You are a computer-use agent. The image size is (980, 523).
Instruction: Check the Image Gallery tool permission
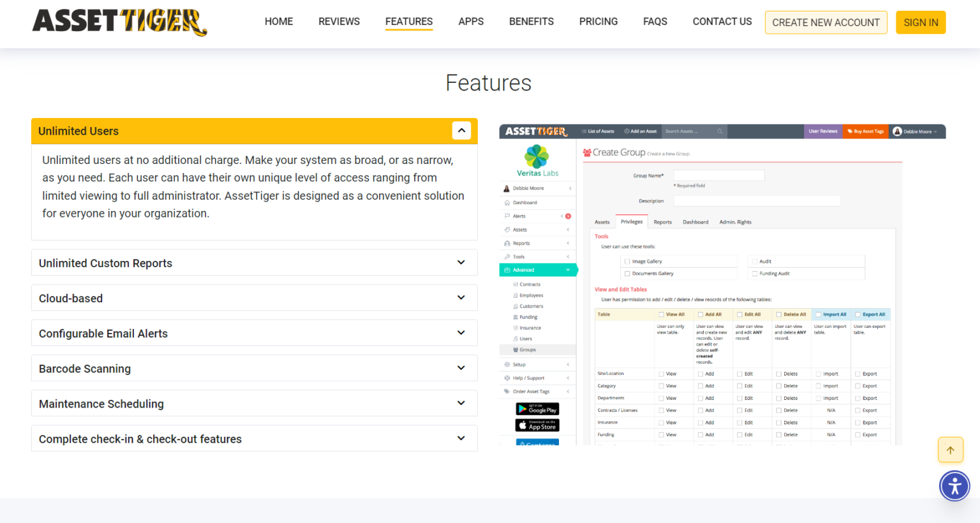627,261
